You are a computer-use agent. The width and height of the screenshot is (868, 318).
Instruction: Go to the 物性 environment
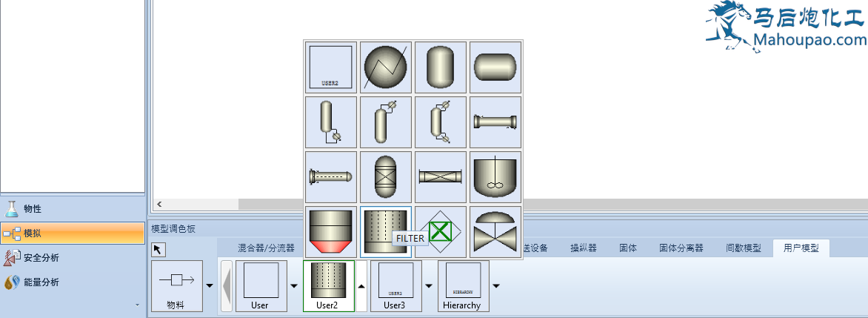click(x=32, y=209)
